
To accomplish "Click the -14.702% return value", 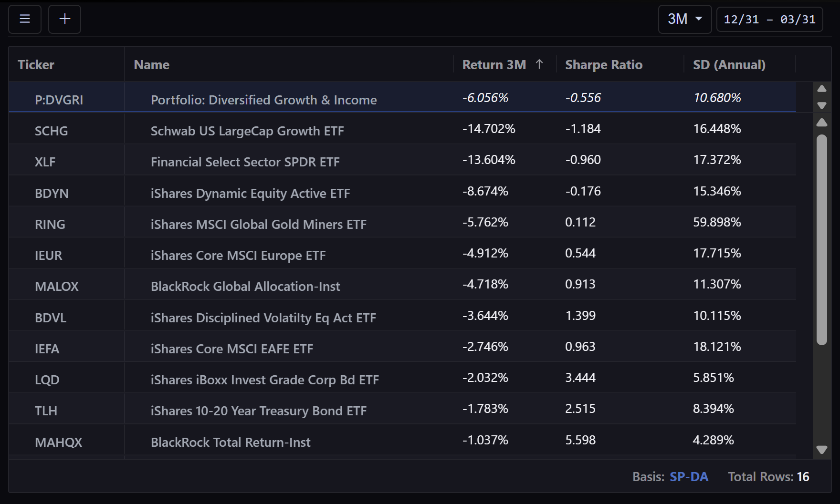I will (x=489, y=129).
